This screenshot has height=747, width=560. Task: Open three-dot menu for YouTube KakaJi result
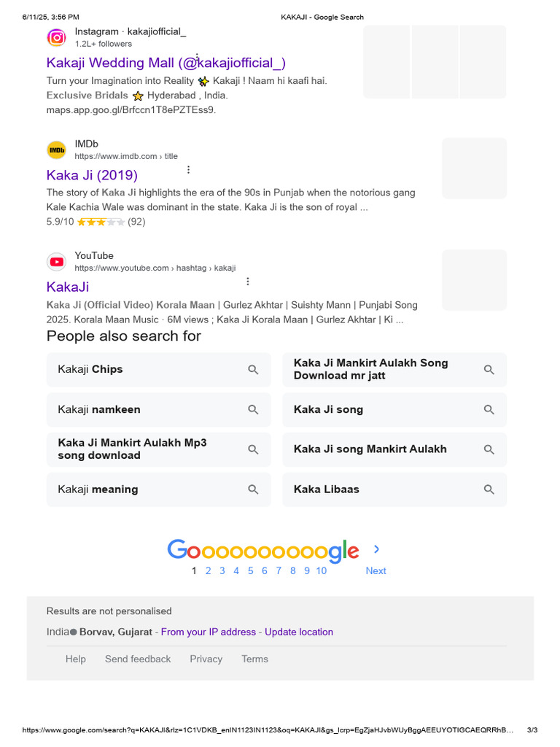pyautogui.click(x=248, y=282)
